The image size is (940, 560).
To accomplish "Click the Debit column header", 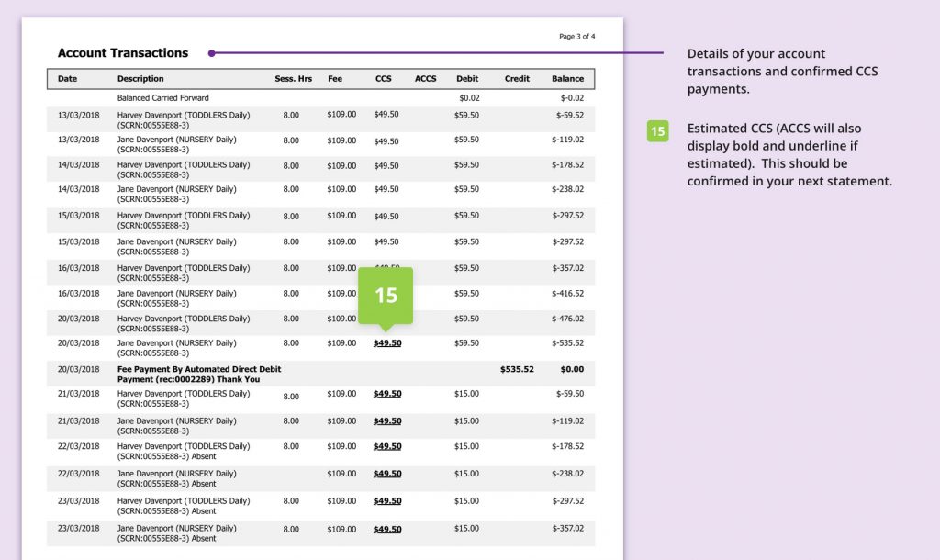I will tap(467, 79).
